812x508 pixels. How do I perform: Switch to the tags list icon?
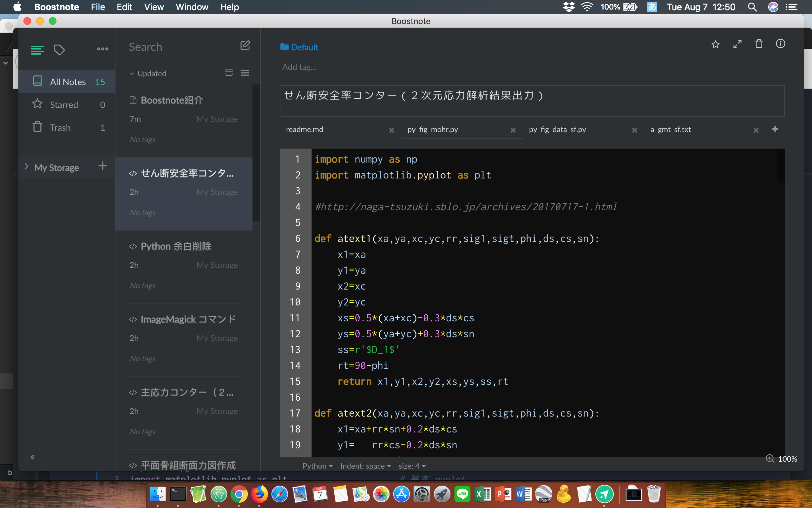coord(59,50)
